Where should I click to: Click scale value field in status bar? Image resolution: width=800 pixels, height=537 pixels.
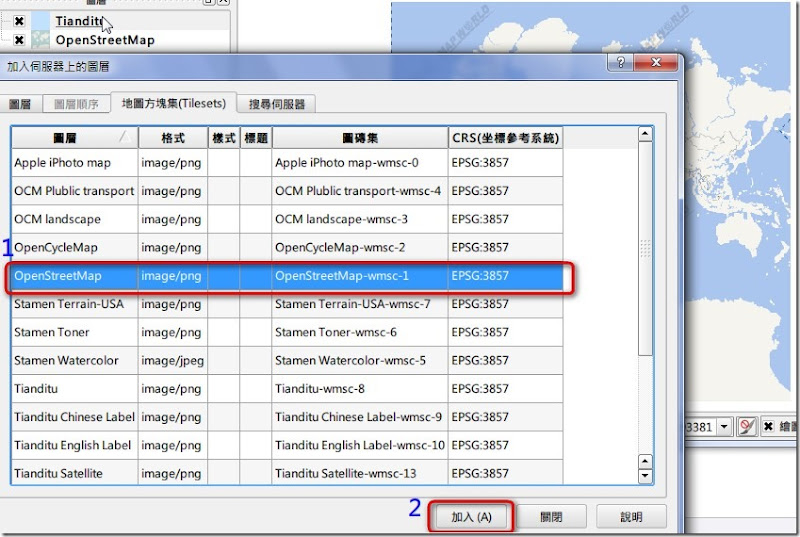point(700,426)
